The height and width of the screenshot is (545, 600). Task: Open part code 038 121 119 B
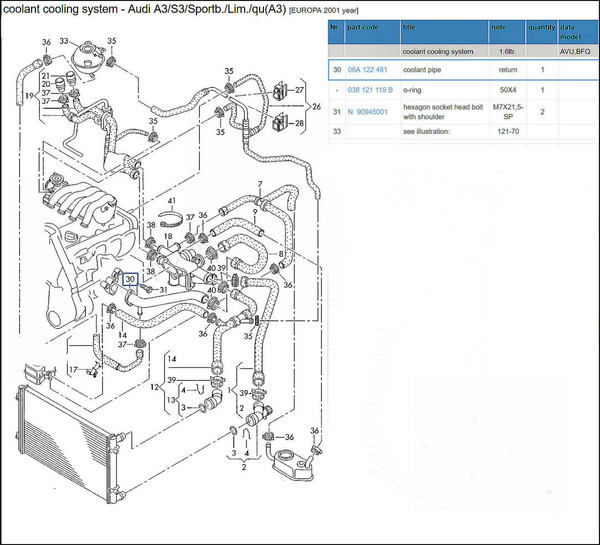point(371,90)
